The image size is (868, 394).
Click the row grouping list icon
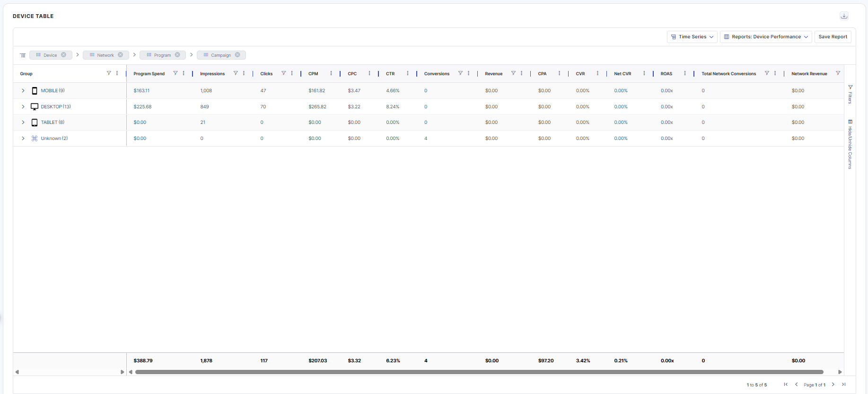coord(23,55)
